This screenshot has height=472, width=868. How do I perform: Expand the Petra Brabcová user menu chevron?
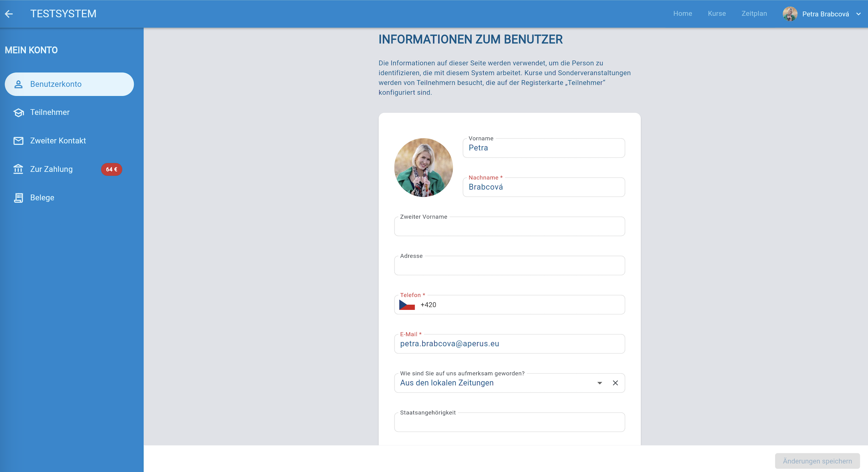point(858,14)
